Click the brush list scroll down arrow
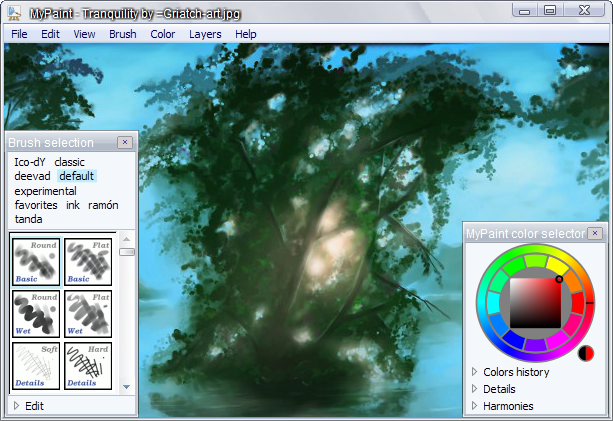The width and height of the screenshot is (613, 421). click(126, 387)
